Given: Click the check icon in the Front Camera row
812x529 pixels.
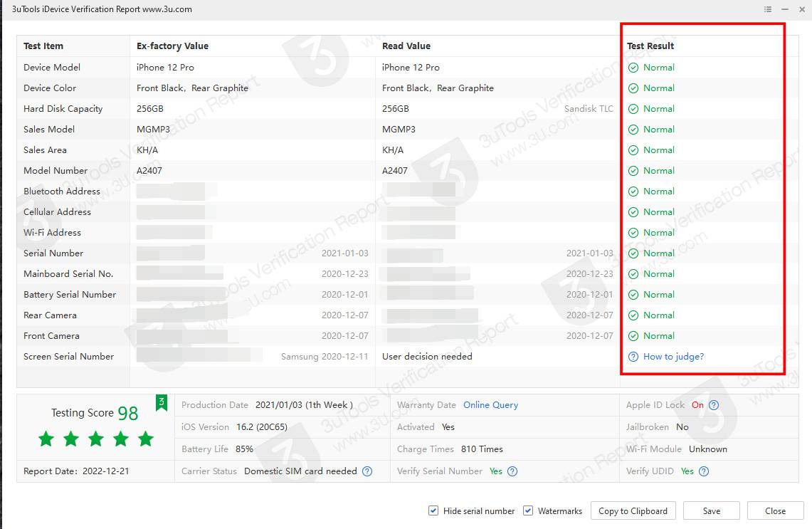Looking at the screenshot, I should tap(633, 336).
